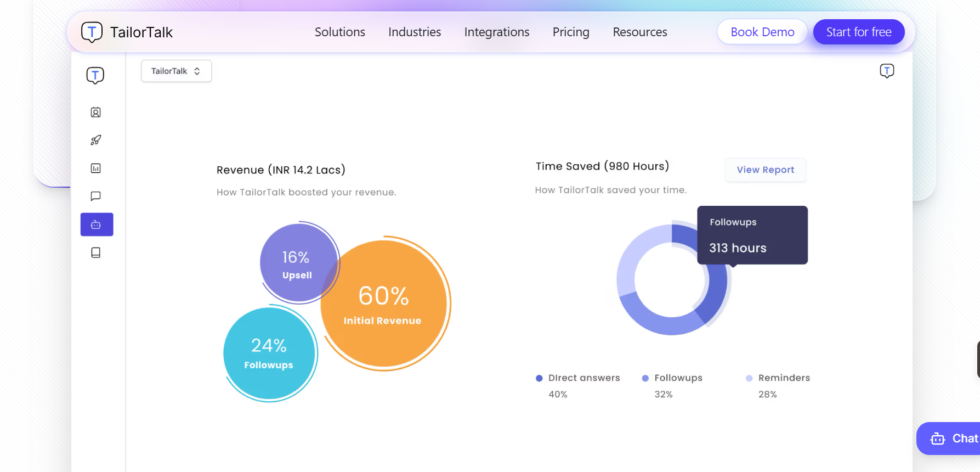The image size is (980, 472).
Task: Click the View Report button
Action: pos(766,170)
